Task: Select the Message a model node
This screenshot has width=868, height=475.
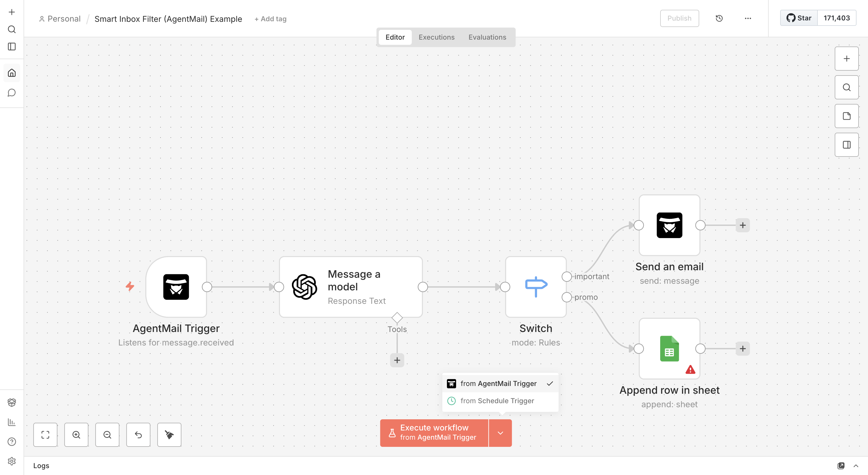Action: click(351, 287)
